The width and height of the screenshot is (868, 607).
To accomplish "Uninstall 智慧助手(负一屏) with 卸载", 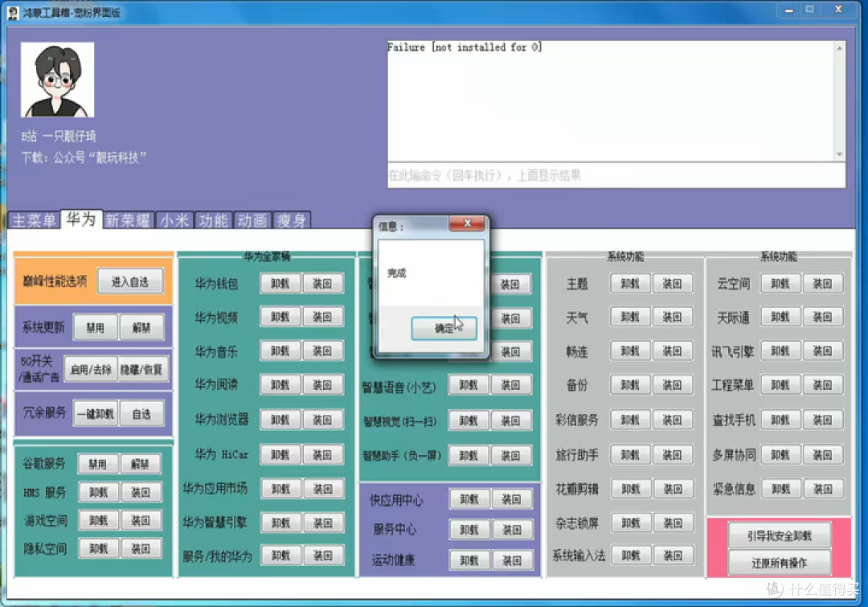I will coord(469,455).
